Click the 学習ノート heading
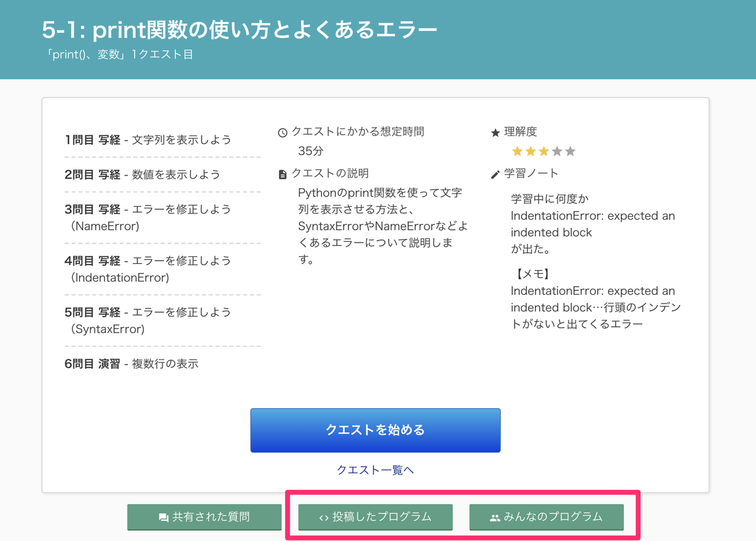This screenshot has height=541, width=756. coord(531,173)
